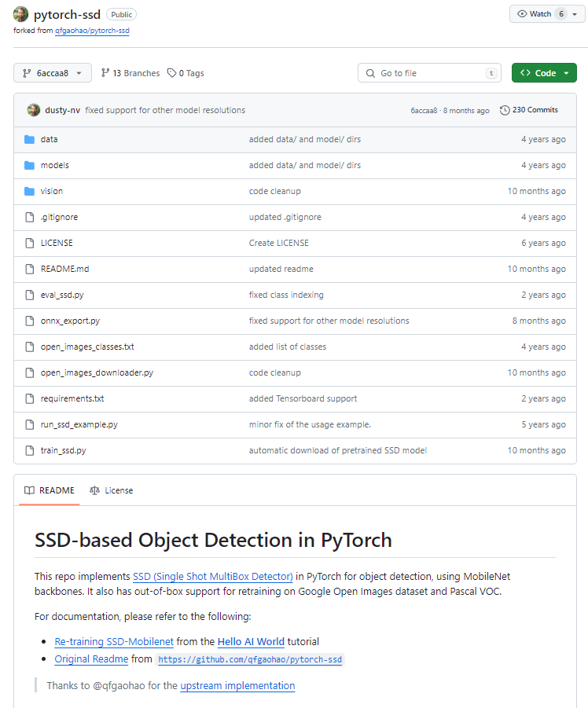Switch to the License tab
This screenshot has height=708, width=588.
(x=111, y=490)
